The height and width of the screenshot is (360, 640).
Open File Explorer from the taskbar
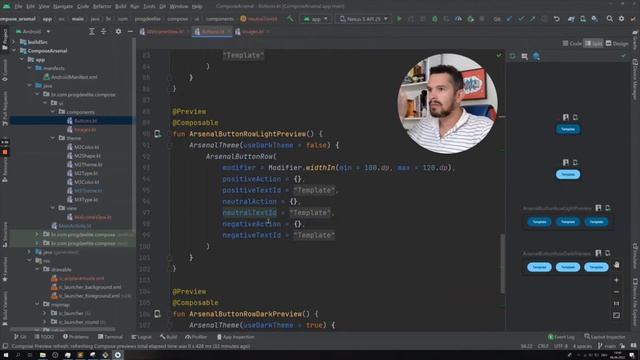click(x=42, y=355)
